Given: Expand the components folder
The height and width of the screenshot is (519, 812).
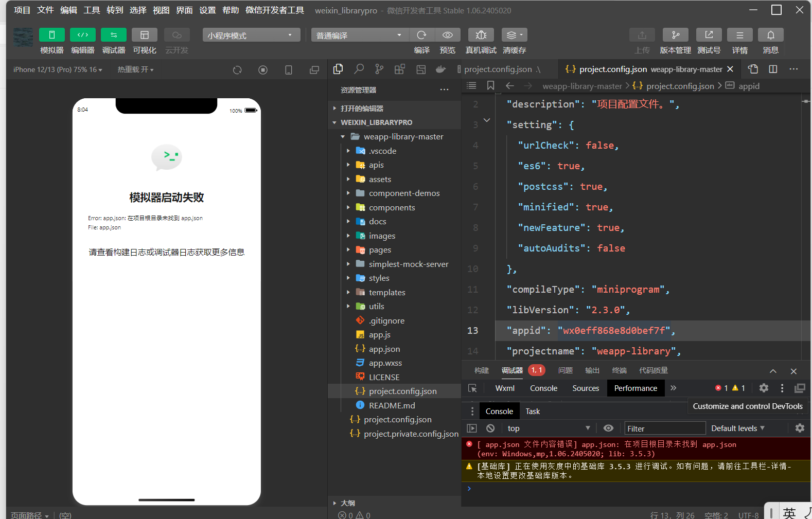Looking at the screenshot, I should [394, 208].
